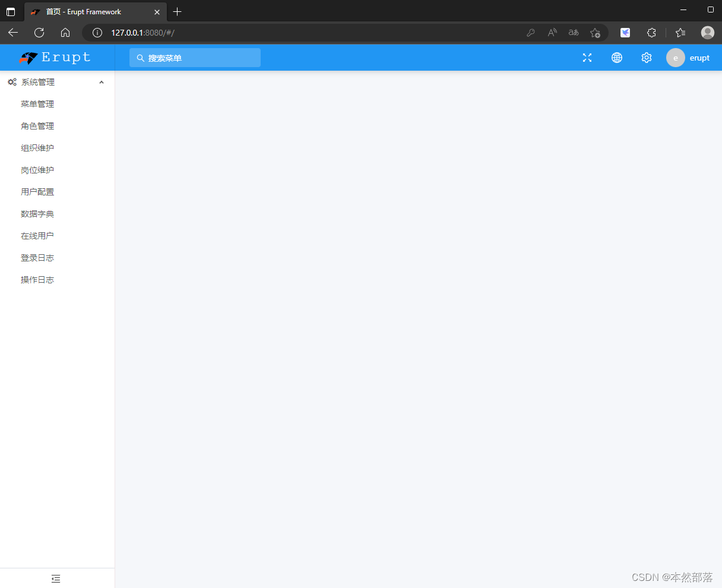Focus the 搜索菜单 search field
The height and width of the screenshot is (588, 722).
(195, 58)
